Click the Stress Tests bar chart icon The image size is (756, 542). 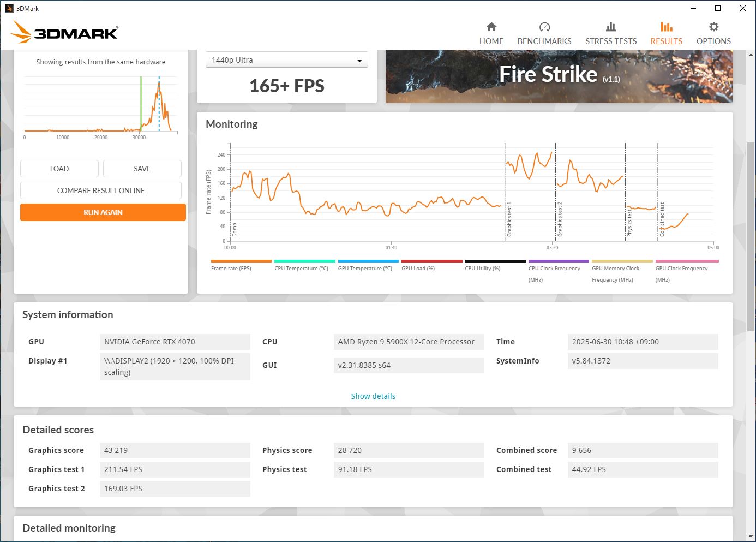click(611, 27)
